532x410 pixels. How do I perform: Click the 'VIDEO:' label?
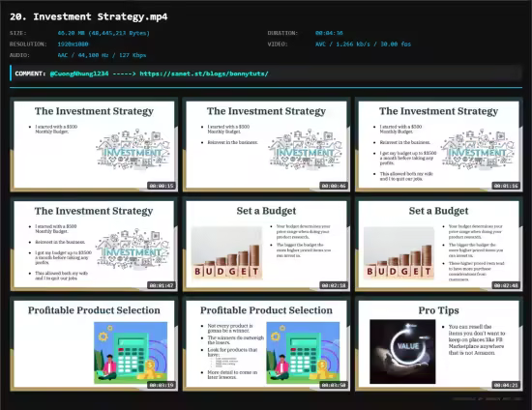pos(278,44)
